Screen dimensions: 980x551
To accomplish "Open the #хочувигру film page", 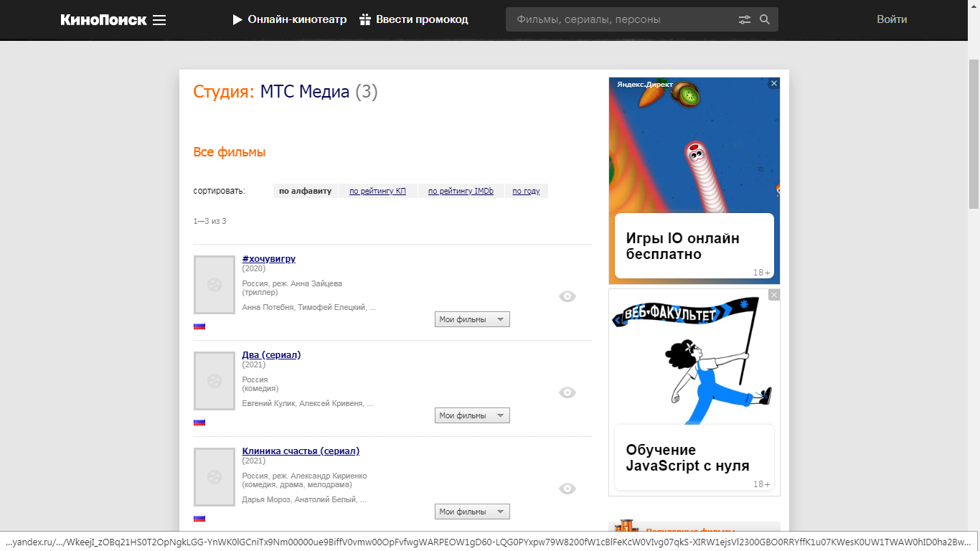I will click(269, 259).
